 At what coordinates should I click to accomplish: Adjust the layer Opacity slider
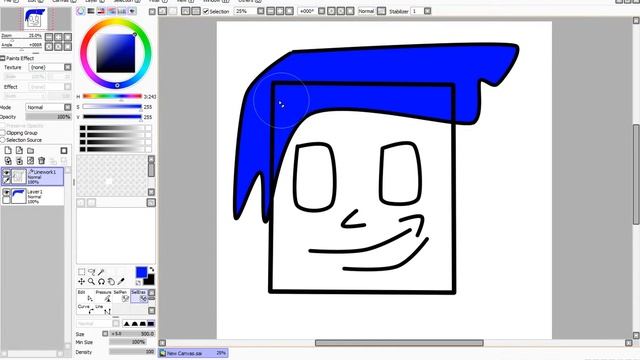pos(48,117)
